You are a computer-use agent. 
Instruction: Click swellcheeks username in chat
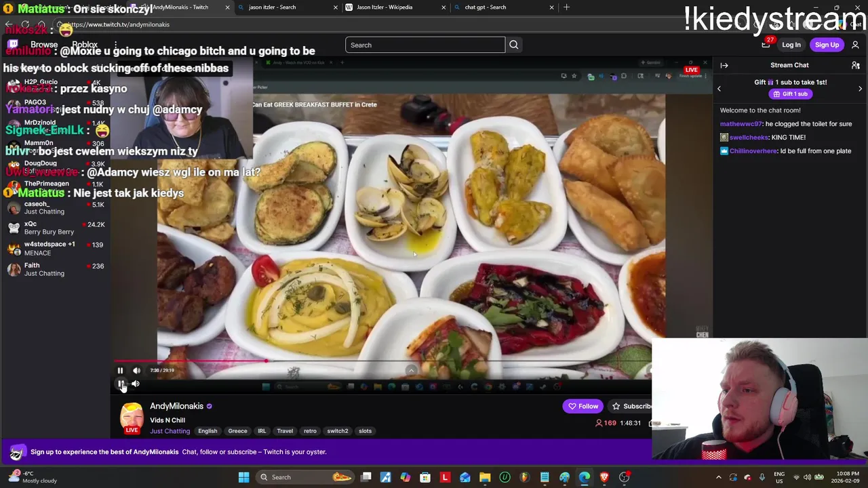click(x=749, y=138)
